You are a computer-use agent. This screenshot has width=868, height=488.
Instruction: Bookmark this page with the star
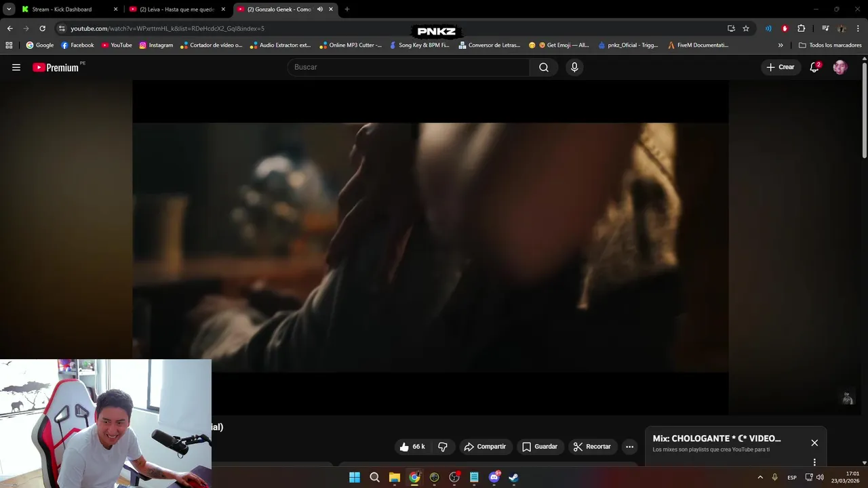(746, 28)
